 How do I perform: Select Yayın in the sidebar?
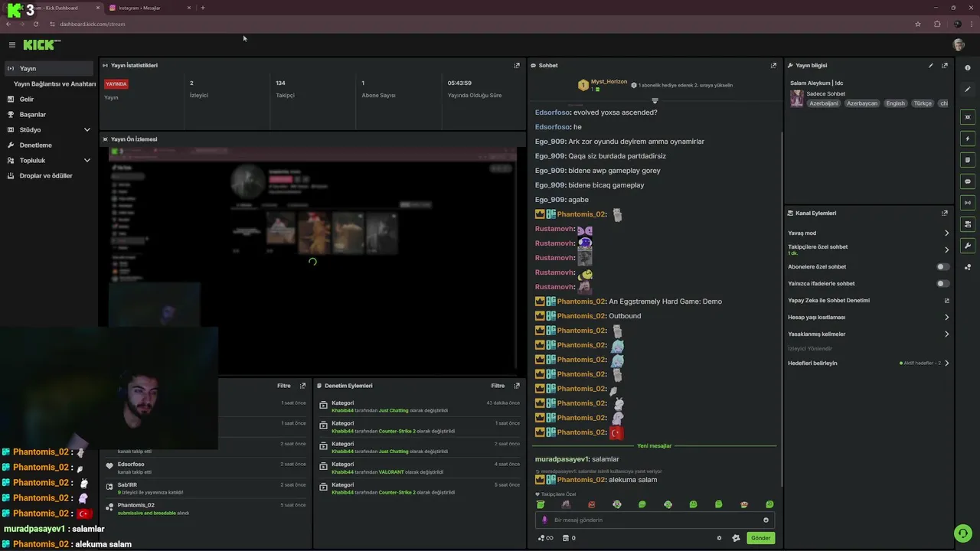pyautogui.click(x=49, y=68)
